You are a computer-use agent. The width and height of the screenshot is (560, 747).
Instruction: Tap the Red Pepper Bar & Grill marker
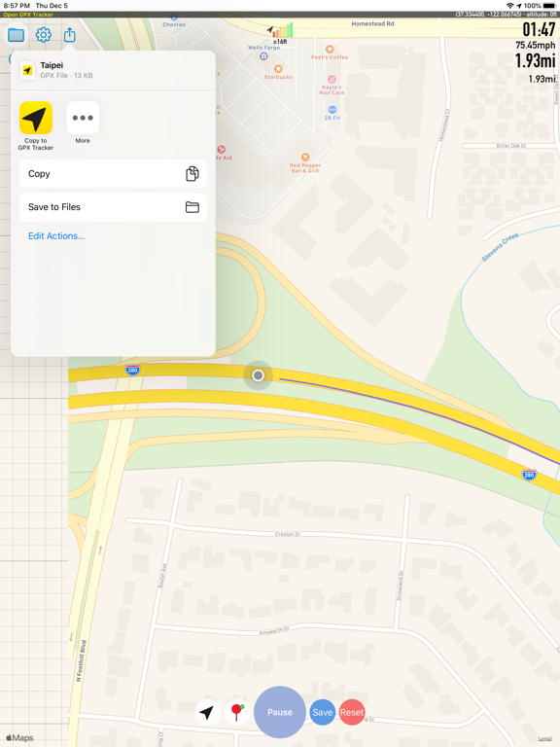coord(305,158)
